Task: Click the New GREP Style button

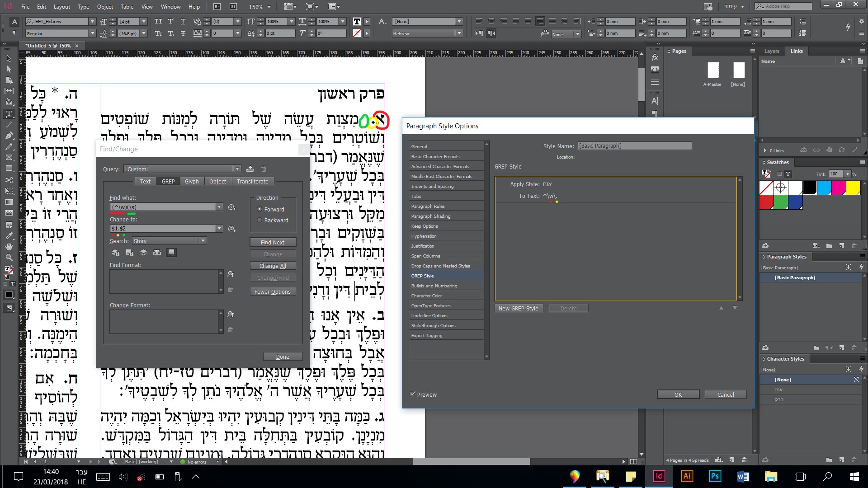Action: tap(519, 308)
